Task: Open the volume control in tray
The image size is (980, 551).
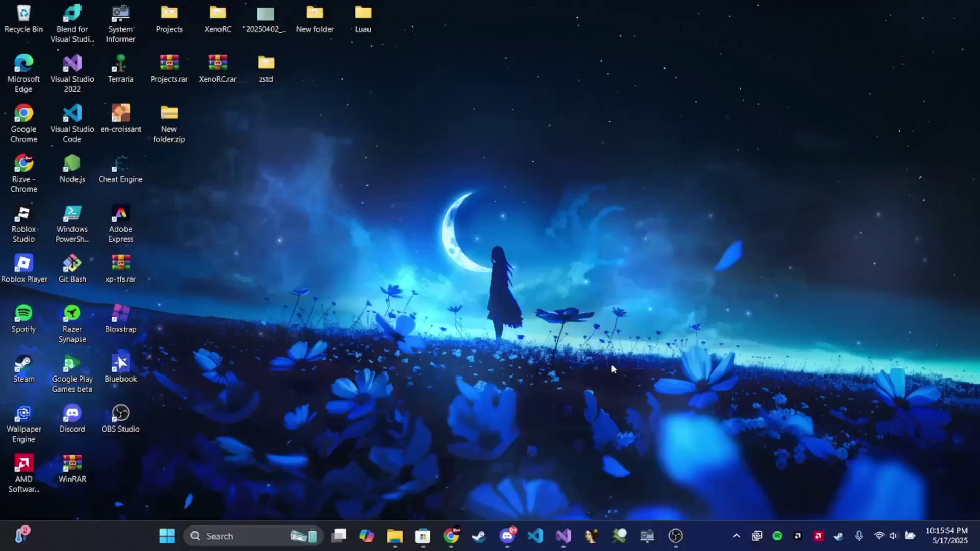Action: click(893, 536)
